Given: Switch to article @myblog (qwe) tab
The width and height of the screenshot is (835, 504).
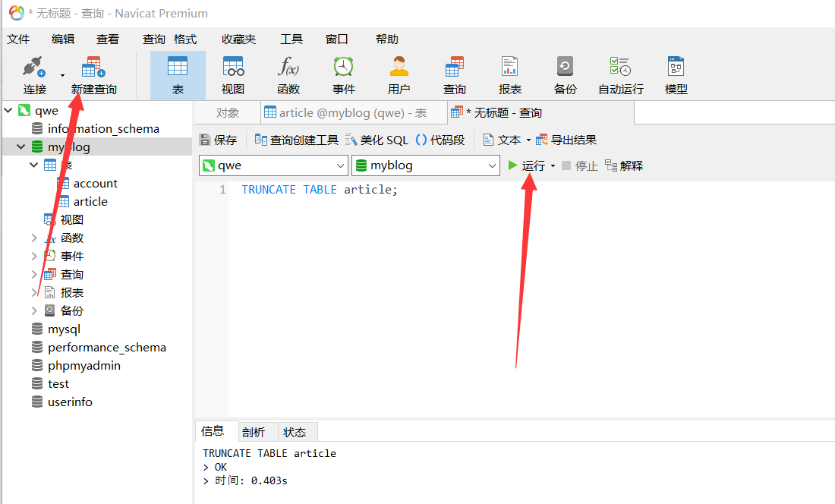Looking at the screenshot, I should pyautogui.click(x=353, y=113).
